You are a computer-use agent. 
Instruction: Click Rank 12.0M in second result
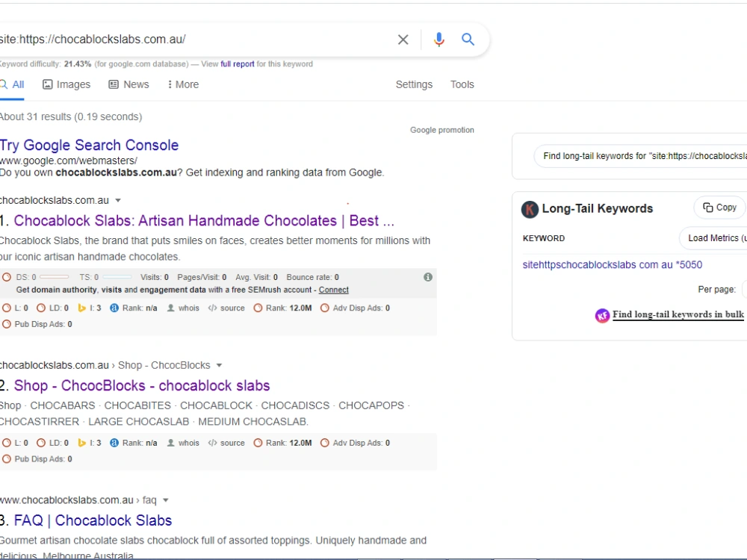coord(282,443)
